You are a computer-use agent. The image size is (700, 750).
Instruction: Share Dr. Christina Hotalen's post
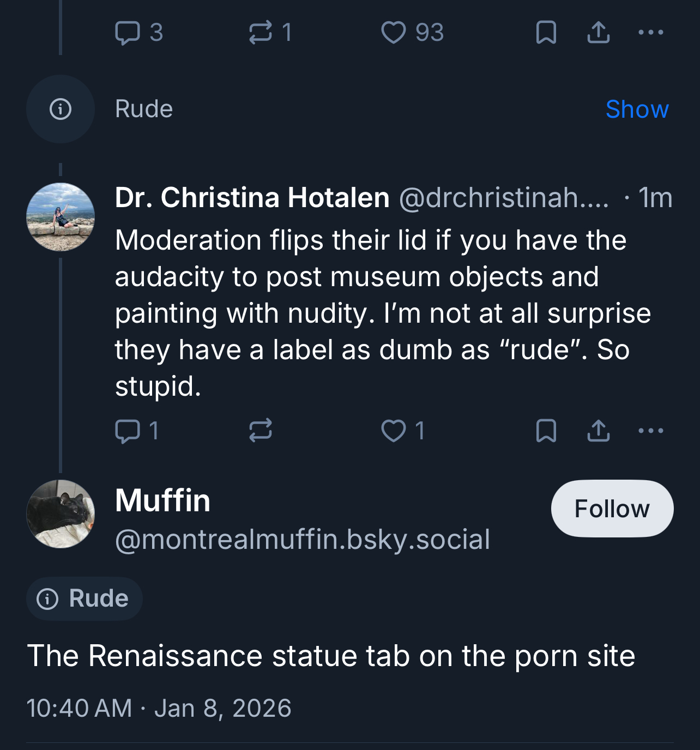tap(598, 431)
